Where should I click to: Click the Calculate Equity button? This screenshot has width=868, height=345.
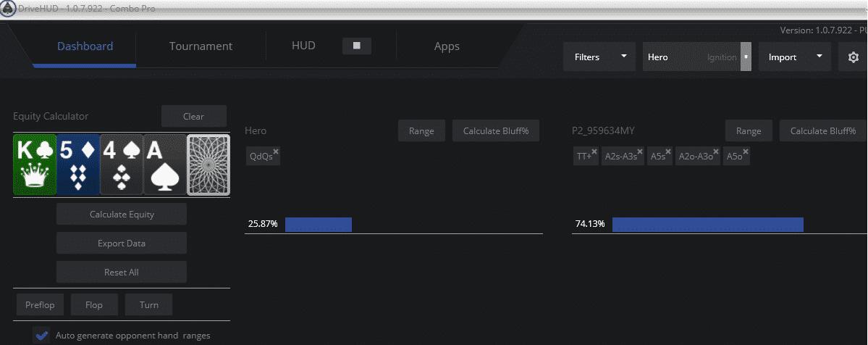click(122, 214)
